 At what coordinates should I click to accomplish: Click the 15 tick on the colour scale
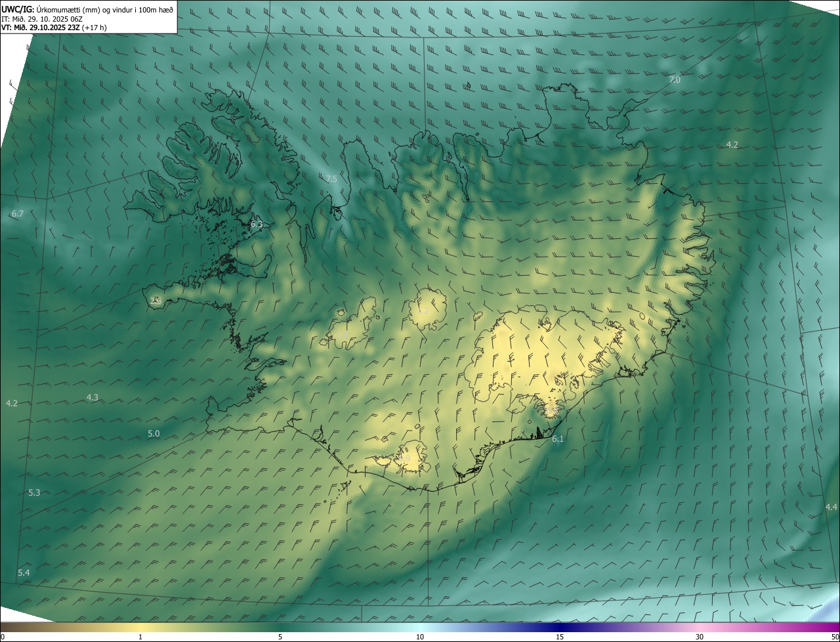(x=560, y=637)
